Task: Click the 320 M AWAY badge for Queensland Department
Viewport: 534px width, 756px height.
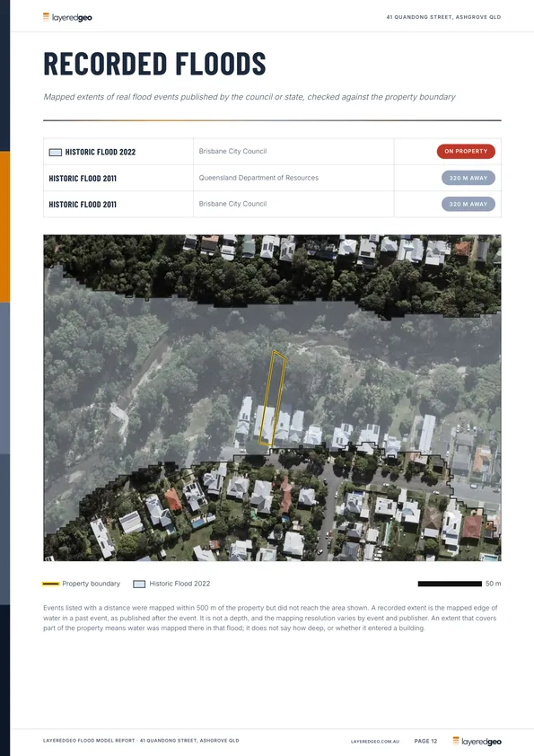Action: coord(468,178)
